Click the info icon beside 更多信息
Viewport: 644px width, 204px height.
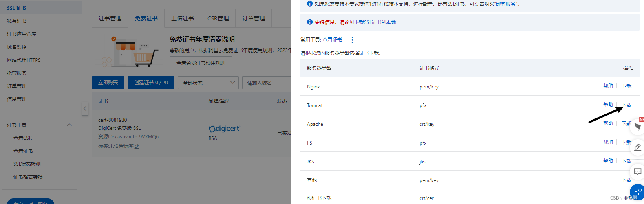pos(310,22)
